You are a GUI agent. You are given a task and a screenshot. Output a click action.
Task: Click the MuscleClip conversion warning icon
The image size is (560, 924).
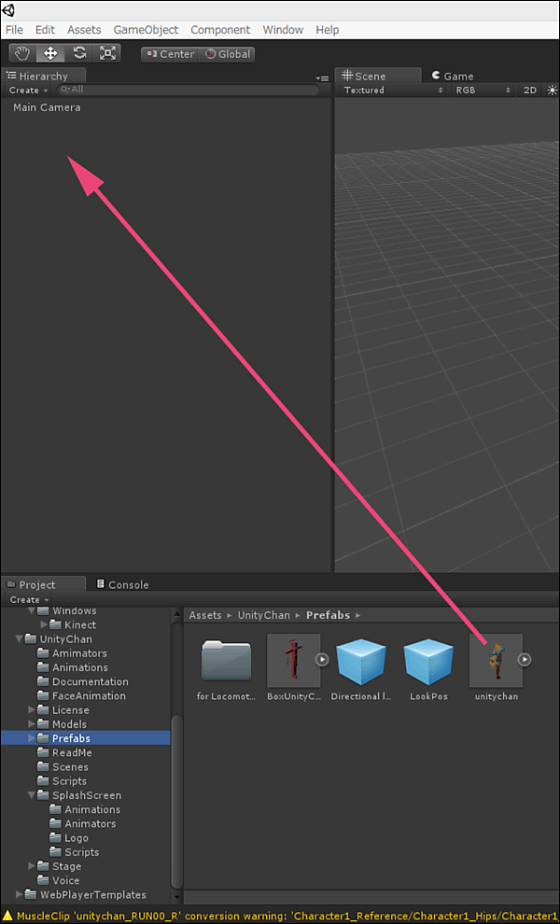7,917
